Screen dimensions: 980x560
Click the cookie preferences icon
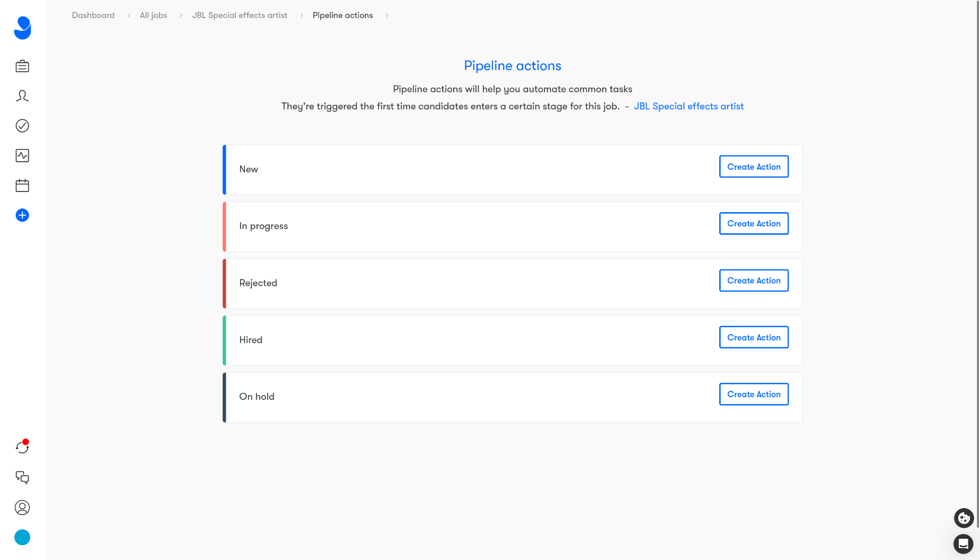pos(964,518)
